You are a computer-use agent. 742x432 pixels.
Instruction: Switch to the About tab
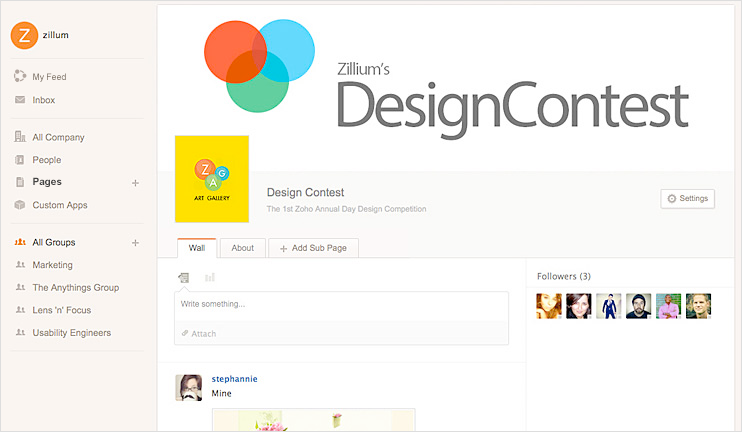click(243, 248)
